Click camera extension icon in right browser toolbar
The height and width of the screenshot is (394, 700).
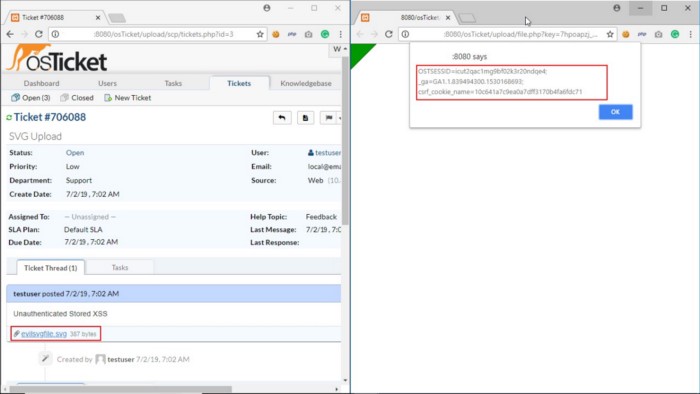click(658, 34)
